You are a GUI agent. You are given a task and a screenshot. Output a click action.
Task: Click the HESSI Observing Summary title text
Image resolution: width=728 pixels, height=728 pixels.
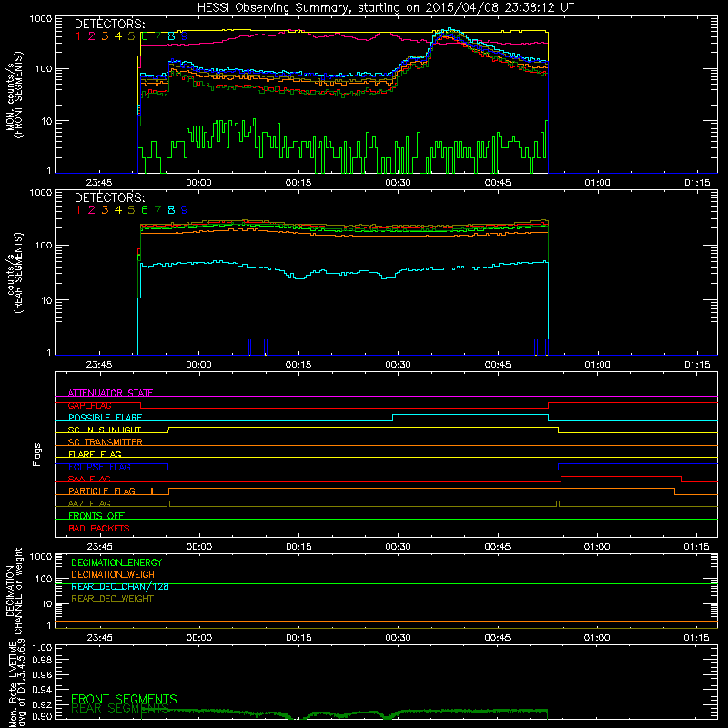385,8
